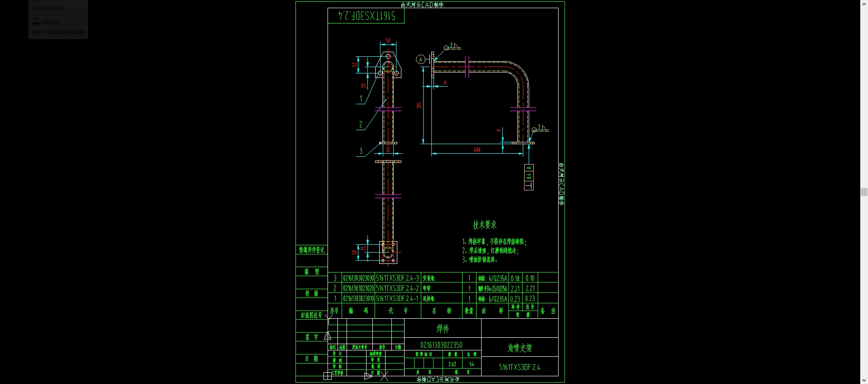Click the material cell in the 弯管 row
Screen dimensions: 868x384
(492, 288)
